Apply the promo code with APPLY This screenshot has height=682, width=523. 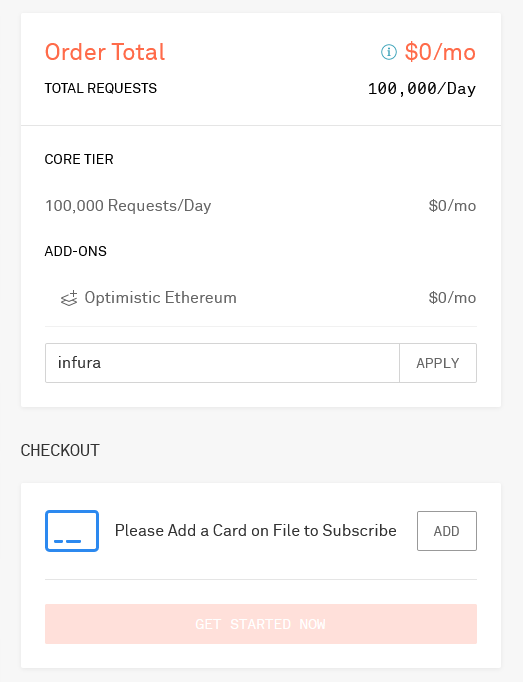pos(438,363)
